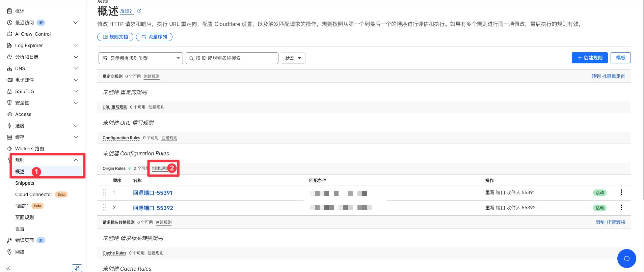Open the 回源端口-55392 rule link
Screen dimensions: 644x272
tap(153, 208)
